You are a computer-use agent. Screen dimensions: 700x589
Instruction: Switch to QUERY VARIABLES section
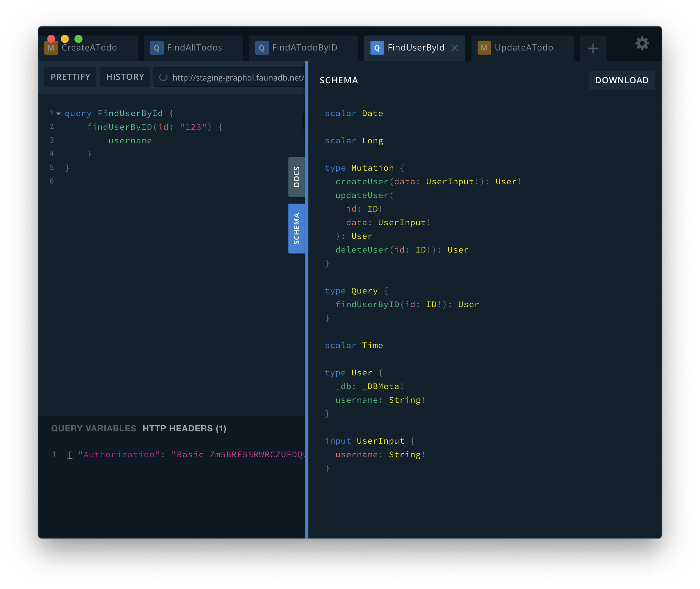pos(93,428)
